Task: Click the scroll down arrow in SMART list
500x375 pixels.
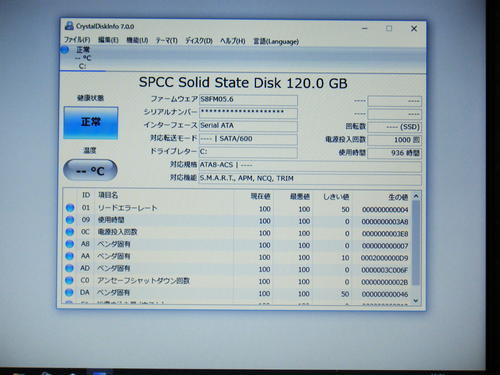Action: coord(416,300)
